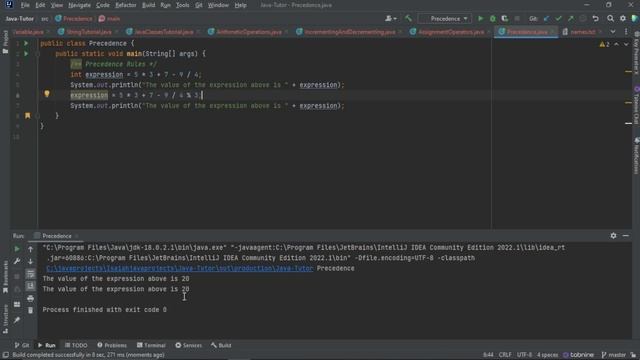Open the TODO tool window

[x=76, y=345]
